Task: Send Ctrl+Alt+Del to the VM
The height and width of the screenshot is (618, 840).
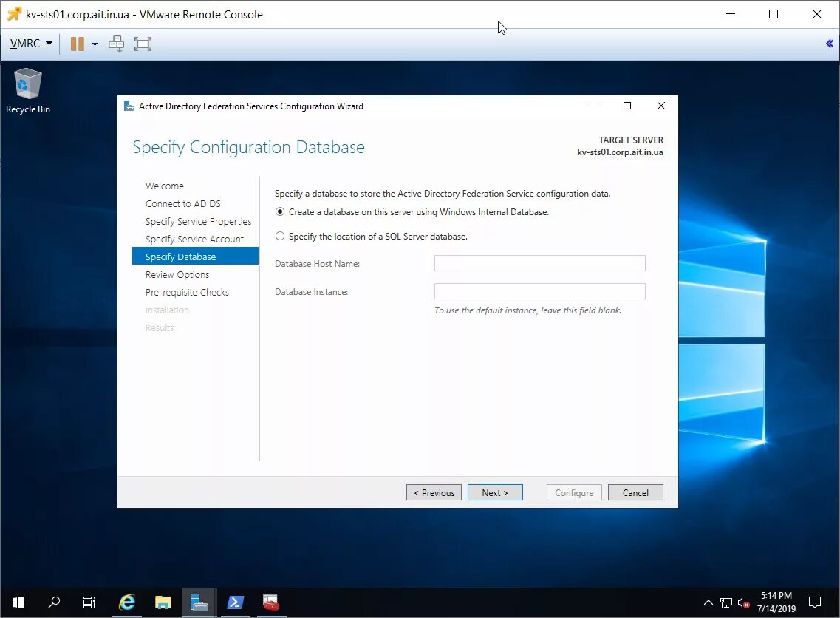Action: (116, 44)
